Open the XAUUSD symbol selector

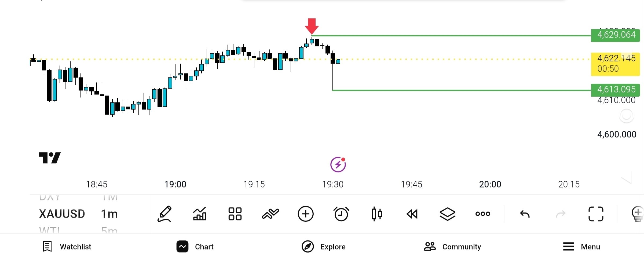click(x=62, y=214)
